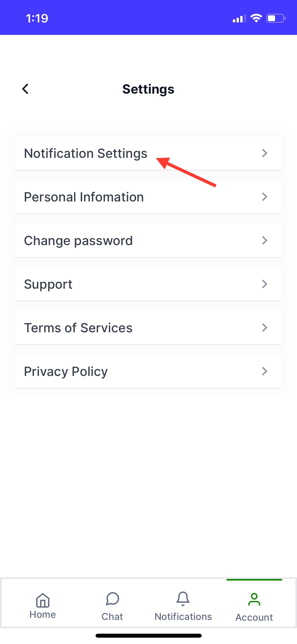297x644 pixels.
Task: Tap the Wi-Fi status icon
Action: tap(256, 18)
